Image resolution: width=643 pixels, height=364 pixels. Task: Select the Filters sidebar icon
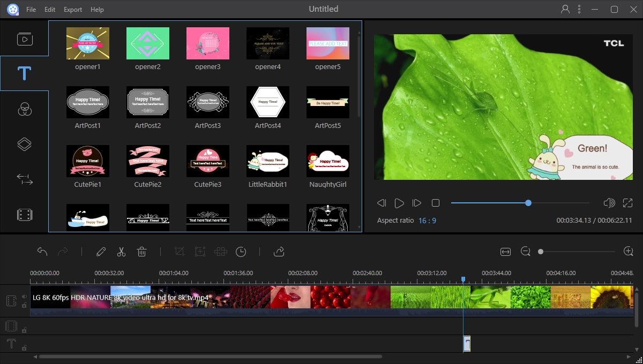24,109
